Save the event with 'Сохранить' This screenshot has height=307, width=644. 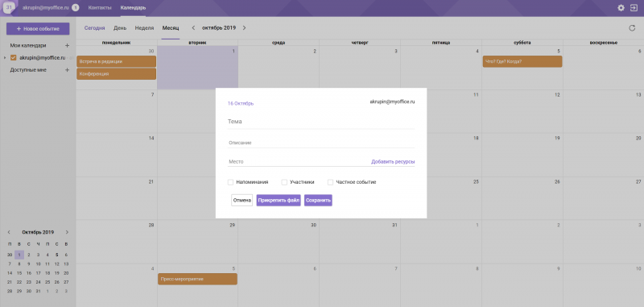point(318,200)
